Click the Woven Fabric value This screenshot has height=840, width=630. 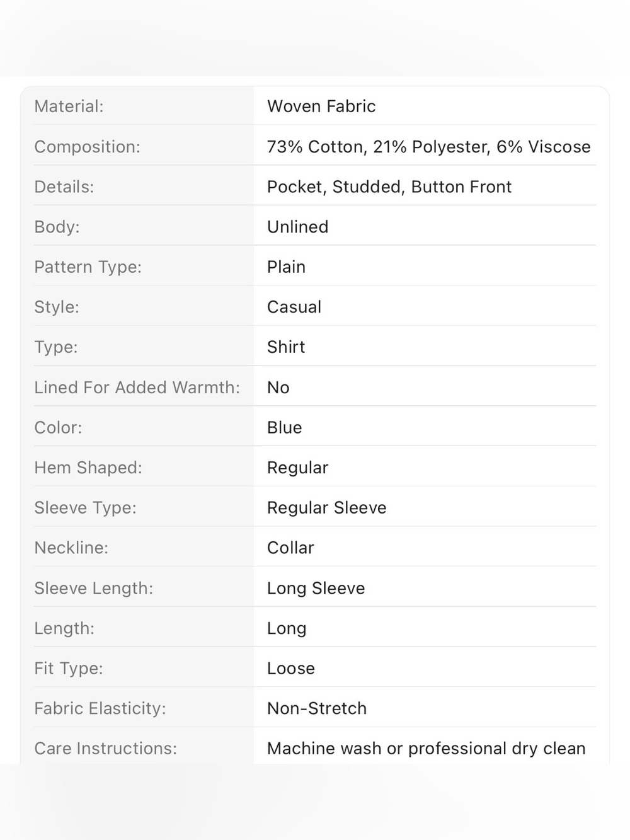tap(321, 106)
